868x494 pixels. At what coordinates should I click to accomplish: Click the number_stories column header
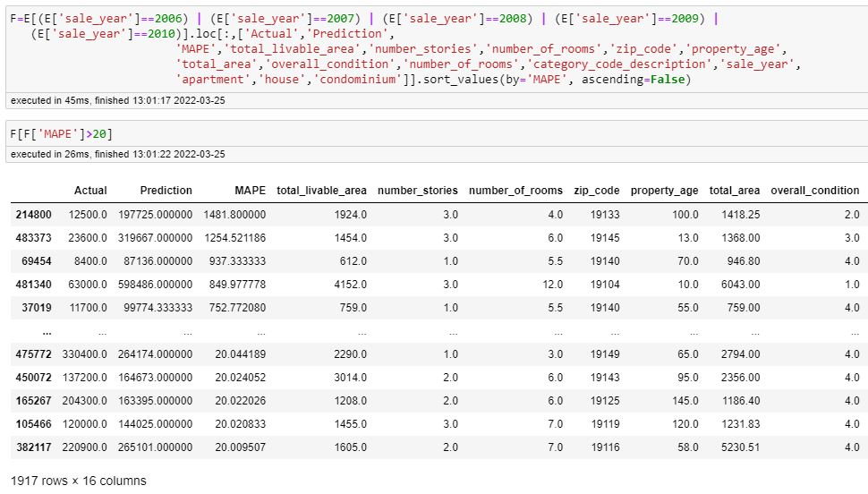click(x=418, y=191)
